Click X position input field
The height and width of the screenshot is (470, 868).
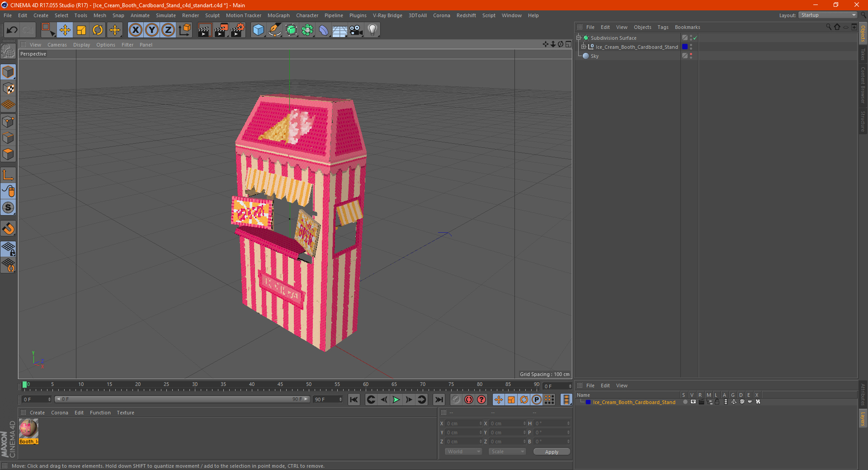464,423
